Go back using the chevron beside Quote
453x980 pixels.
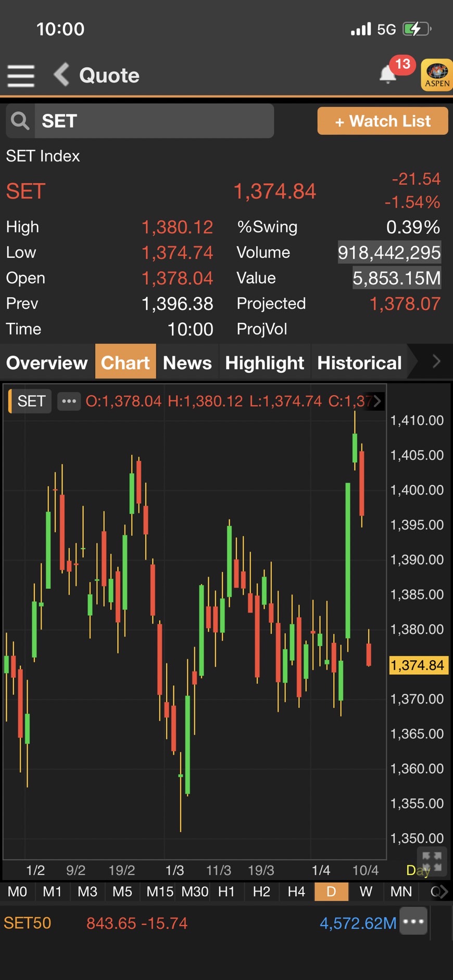click(x=61, y=74)
